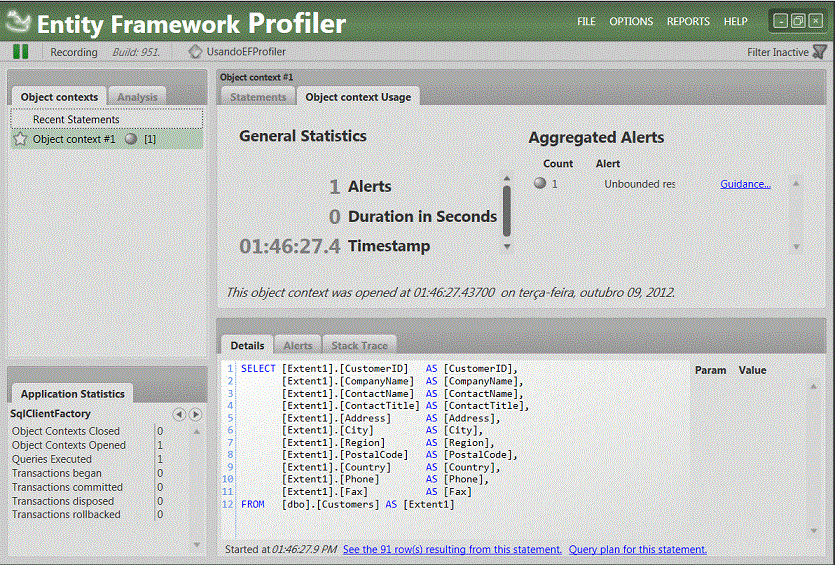Click the 'Transactions disposed' statistic row

(87, 501)
